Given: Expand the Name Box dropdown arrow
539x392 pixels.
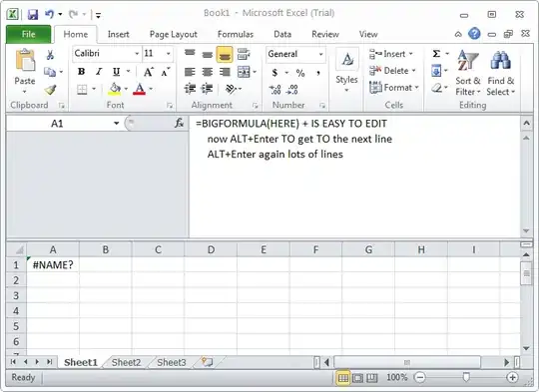Looking at the screenshot, I should (x=117, y=123).
